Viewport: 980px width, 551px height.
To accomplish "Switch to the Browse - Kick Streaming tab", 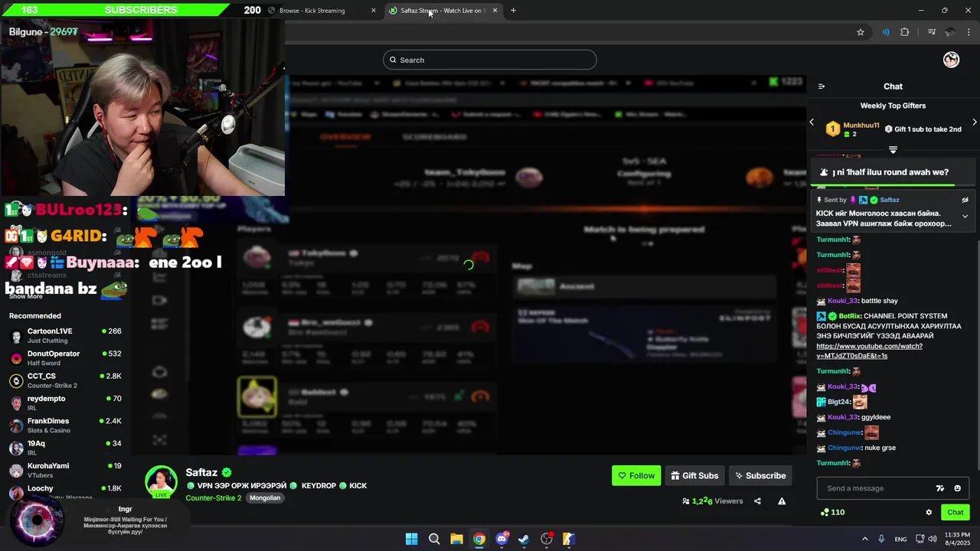I will point(319,11).
